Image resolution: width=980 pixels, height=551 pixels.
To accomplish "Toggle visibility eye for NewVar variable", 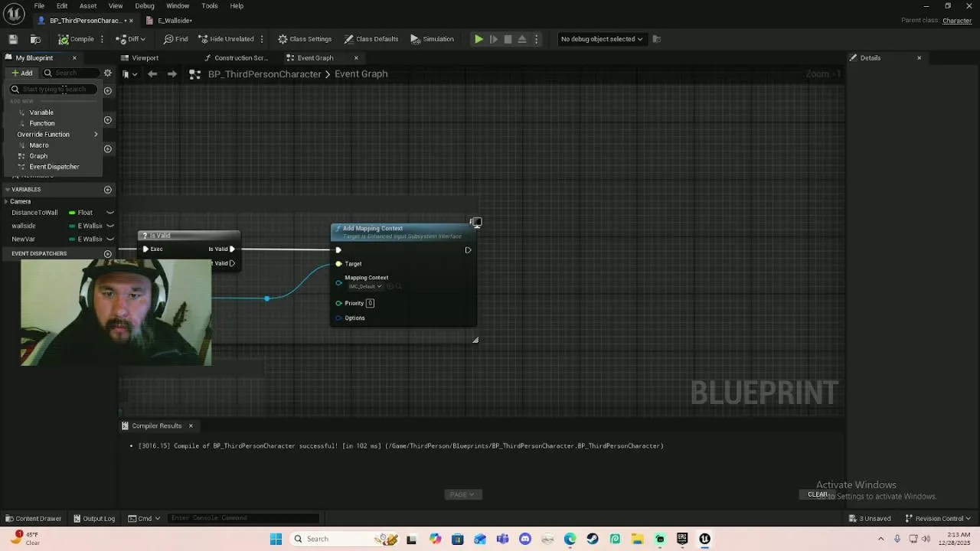I will (x=110, y=239).
